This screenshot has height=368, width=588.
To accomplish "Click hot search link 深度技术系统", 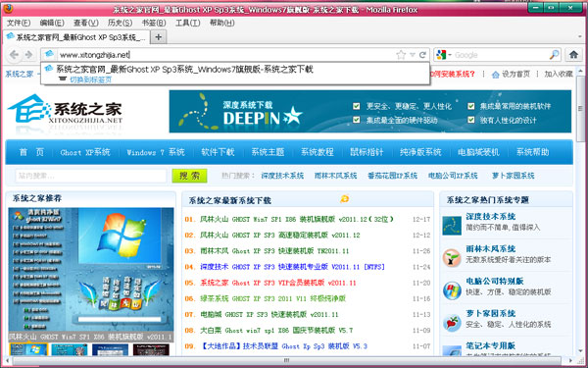I will [x=282, y=176].
